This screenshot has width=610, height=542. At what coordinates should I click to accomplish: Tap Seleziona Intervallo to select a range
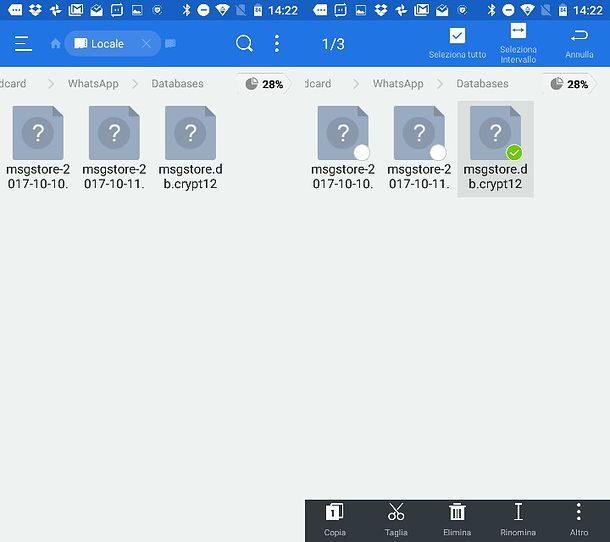pyautogui.click(x=518, y=42)
